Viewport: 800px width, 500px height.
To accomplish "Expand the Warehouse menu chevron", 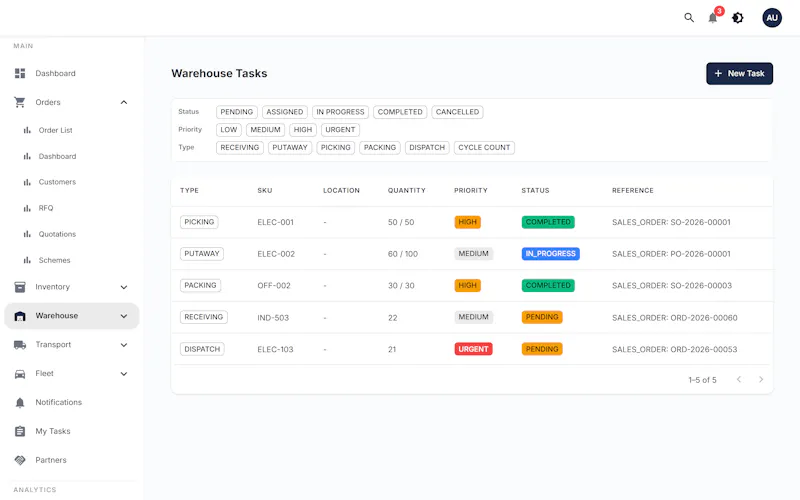I will pos(123,316).
